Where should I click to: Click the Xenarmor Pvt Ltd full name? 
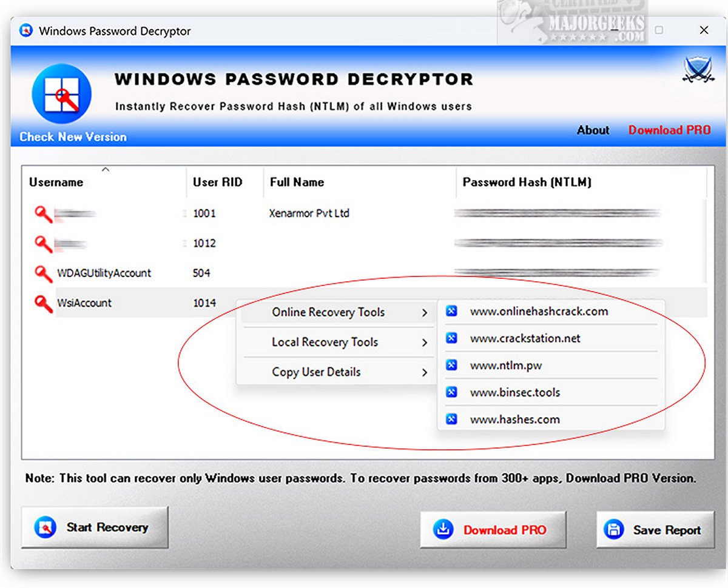tap(309, 213)
